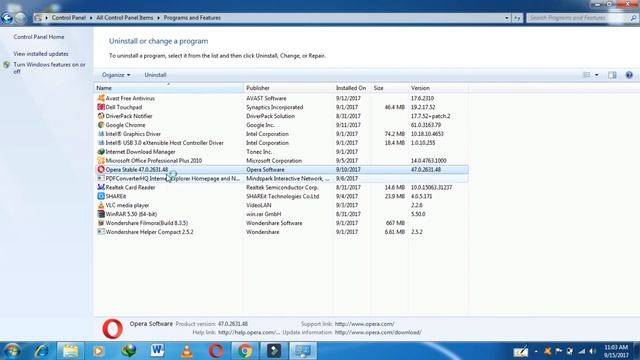
Task: Click the SHAREit program icon
Action: (101, 196)
